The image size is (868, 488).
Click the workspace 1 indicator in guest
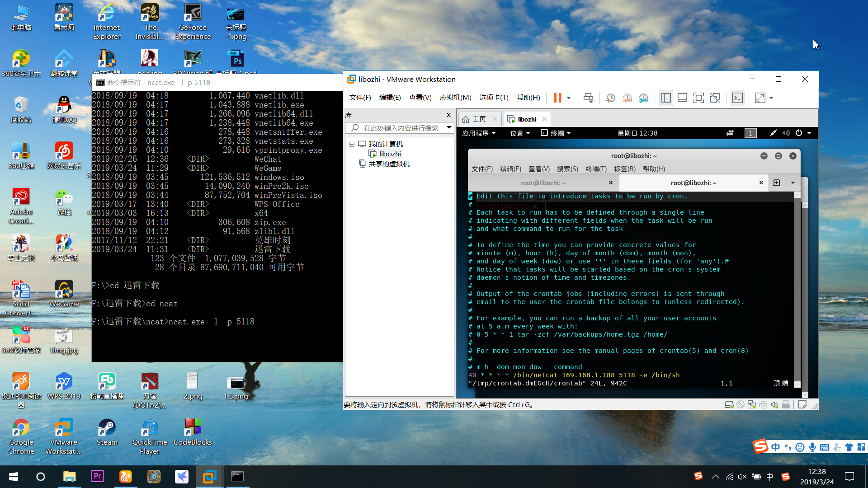pyautogui.click(x=750, y=133)
